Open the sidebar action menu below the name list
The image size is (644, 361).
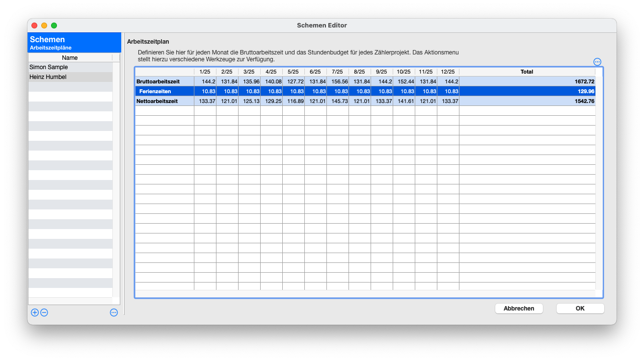tap(114, 312)
